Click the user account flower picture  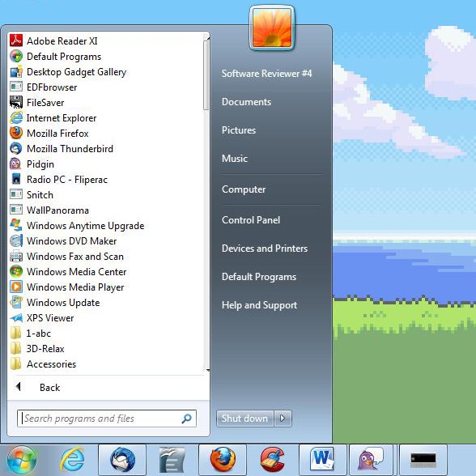(x=272, y=28)
